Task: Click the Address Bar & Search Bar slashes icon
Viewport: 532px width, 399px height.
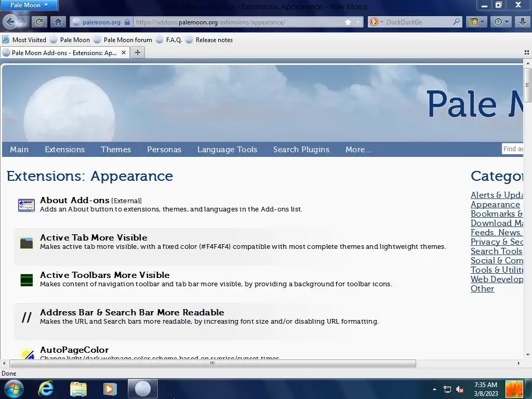Action: tap(26, 317)
